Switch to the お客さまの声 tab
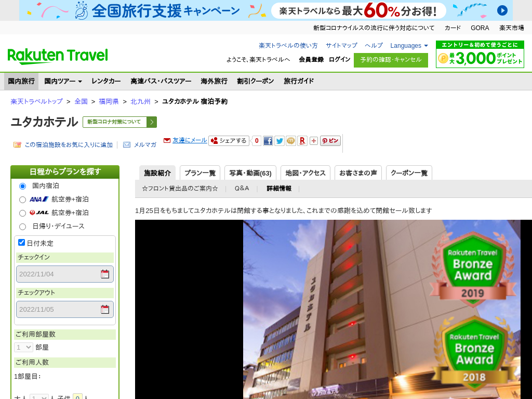The width and height of the screenshot is (532, 399). point(358,173)
